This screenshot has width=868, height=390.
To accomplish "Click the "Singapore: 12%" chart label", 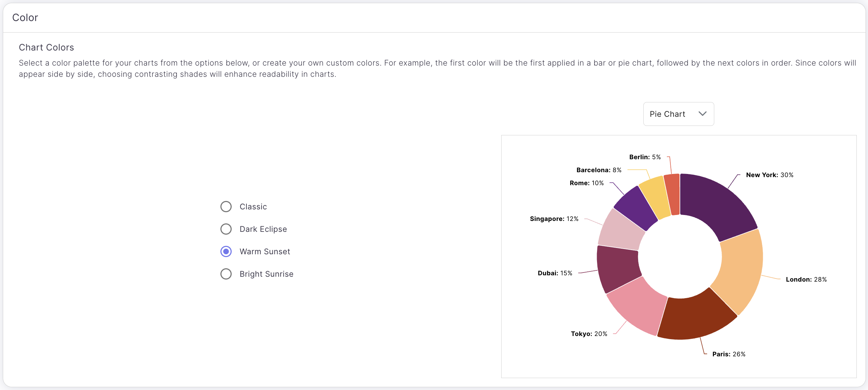I will click(554, 219).
